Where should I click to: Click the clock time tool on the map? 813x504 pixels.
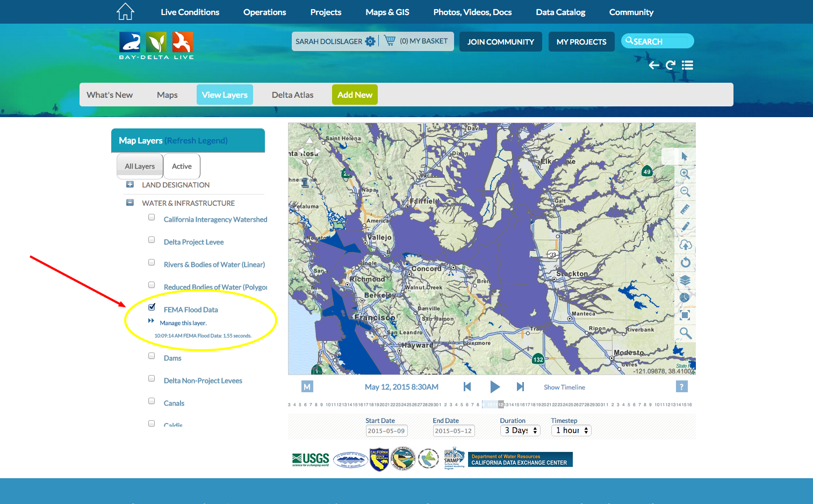(685, 297)
